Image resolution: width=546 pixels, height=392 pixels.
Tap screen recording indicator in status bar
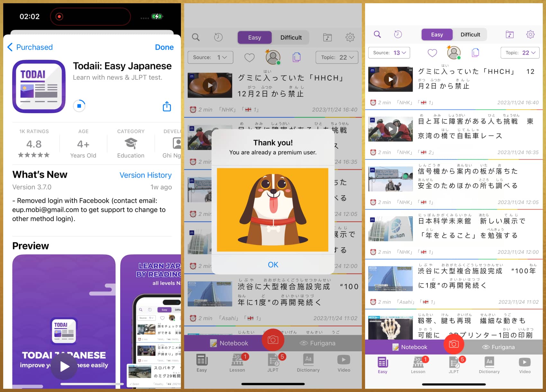pos(59,16)
